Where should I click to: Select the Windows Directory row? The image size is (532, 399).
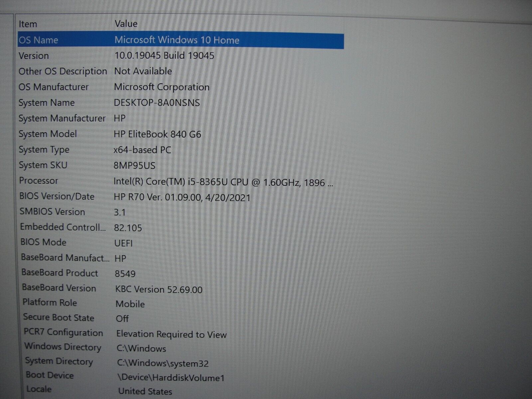pos(63,347)
